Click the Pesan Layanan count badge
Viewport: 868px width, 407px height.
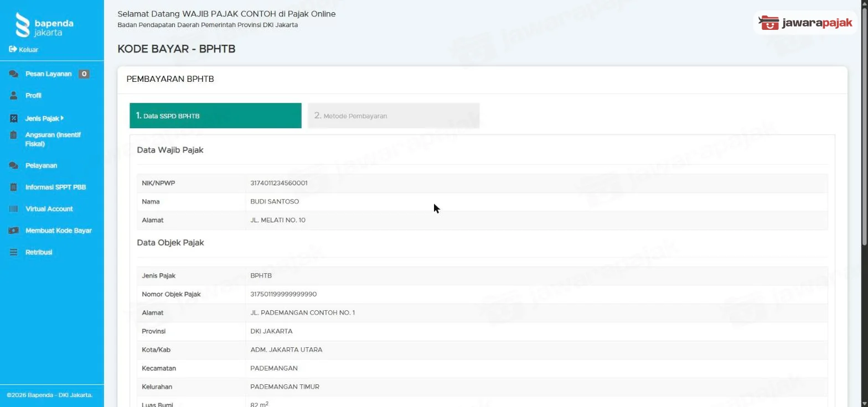(84, 74)
